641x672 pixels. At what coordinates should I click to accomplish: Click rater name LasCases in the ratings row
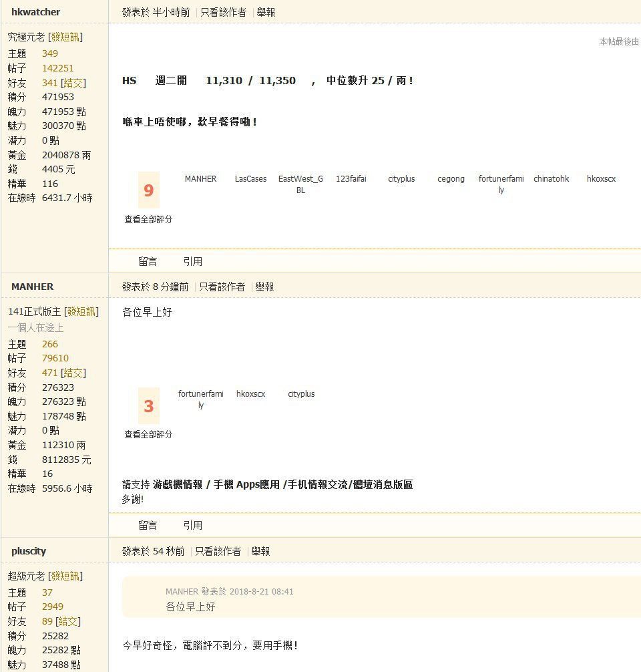point(250,178)
